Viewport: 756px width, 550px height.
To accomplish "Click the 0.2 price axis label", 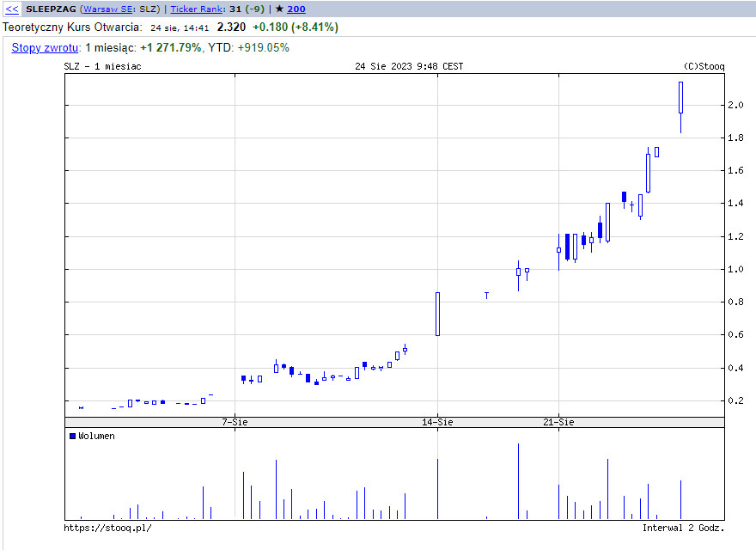I will coord(735,400).
